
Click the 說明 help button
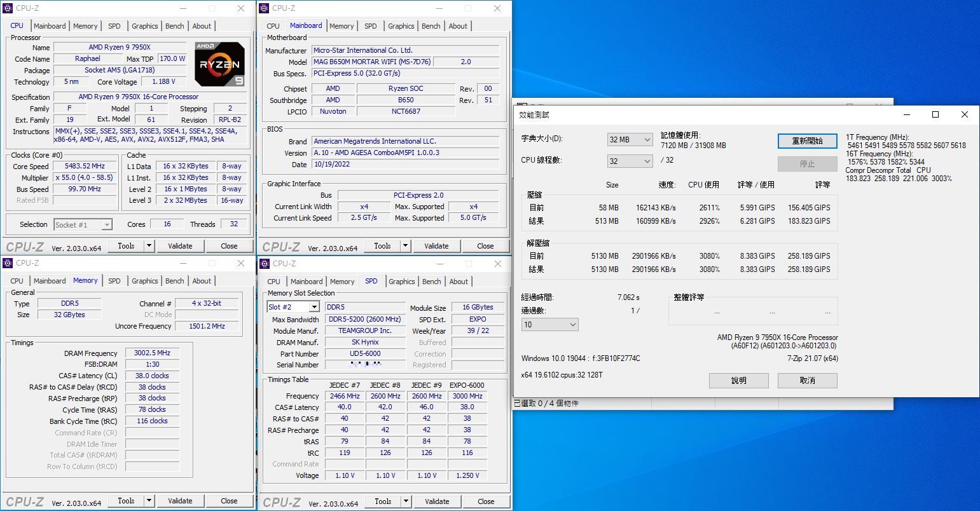739,381
